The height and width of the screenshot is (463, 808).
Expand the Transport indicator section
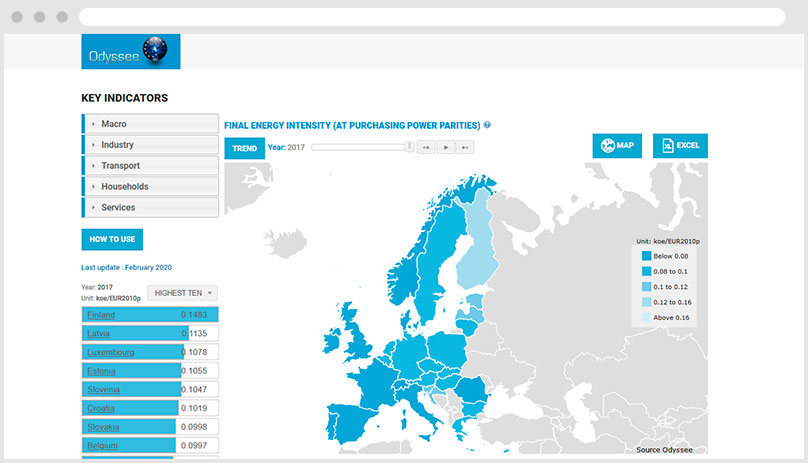[150, 166]
